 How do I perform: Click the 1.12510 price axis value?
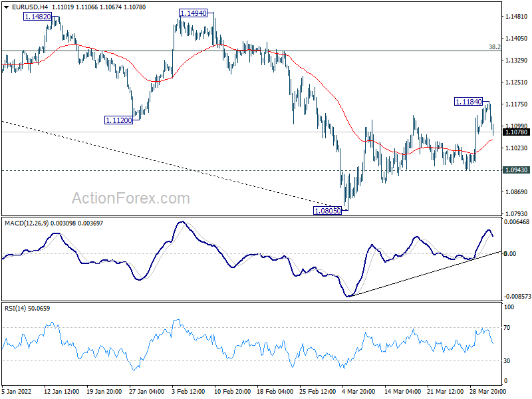tap(517, 82)
